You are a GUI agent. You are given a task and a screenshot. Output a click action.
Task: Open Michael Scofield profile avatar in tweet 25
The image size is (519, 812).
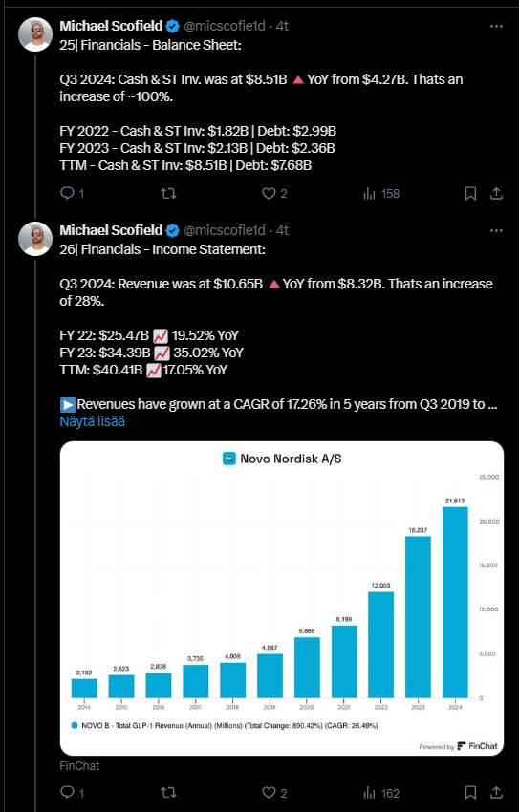[x=35, y=34]
